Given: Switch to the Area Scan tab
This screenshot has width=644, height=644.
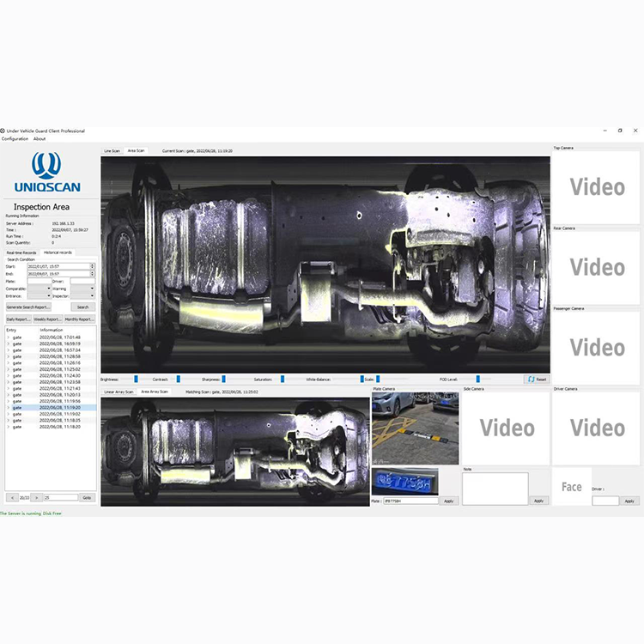Looking at the screenshot, I should coord(136,151).
